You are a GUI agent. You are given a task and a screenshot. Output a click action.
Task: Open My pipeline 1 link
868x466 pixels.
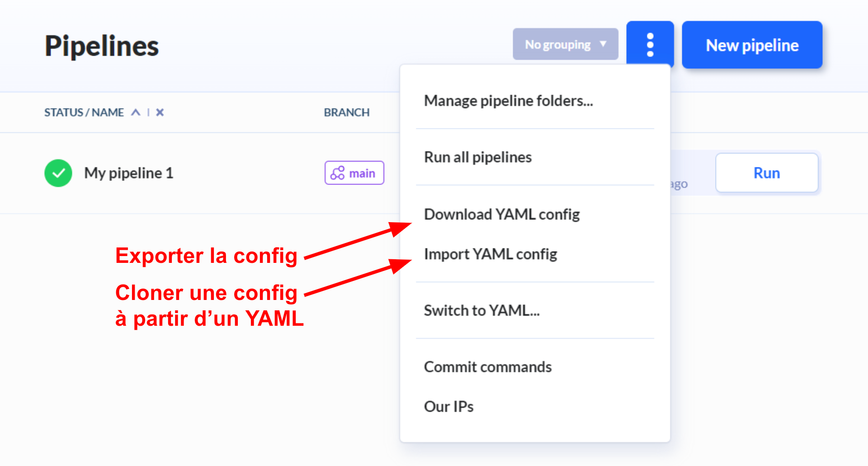[129, 173]
